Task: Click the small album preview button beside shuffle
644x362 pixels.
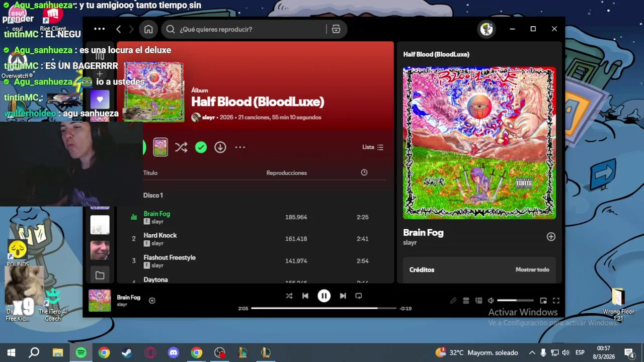Action: click(x=160, y=147)
